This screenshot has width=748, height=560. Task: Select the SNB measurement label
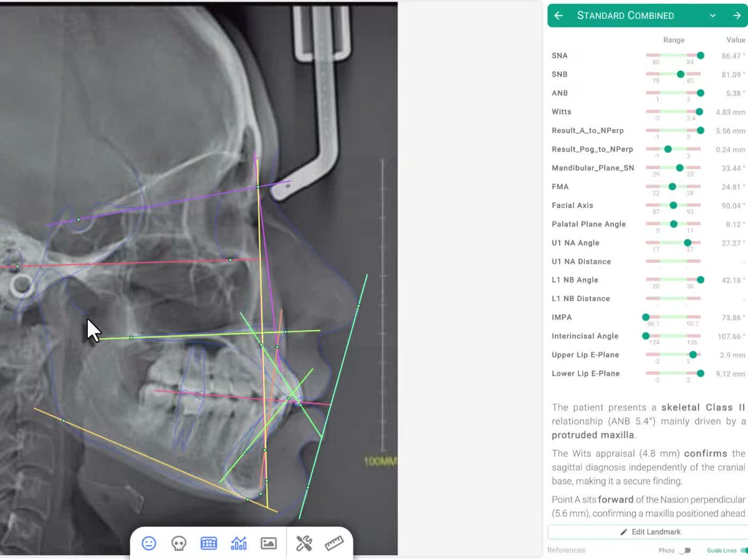click(560, 74)
